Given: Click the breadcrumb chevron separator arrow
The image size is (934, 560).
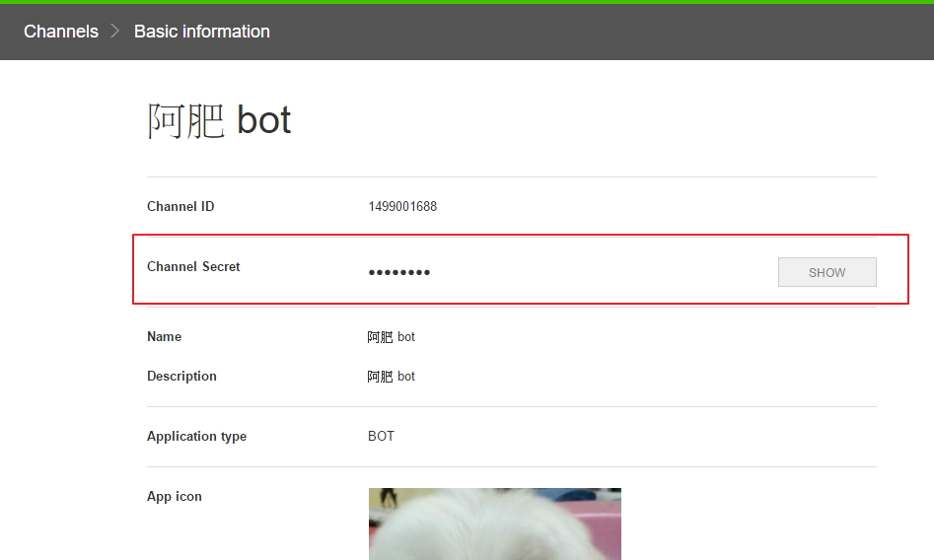Looking at the screenshot, I should click(x=115, y=31).
